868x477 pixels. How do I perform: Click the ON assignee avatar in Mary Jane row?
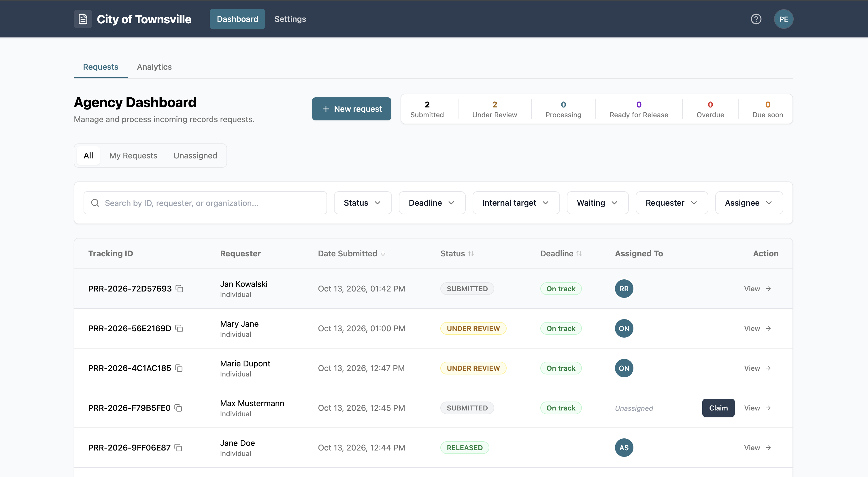624,328
